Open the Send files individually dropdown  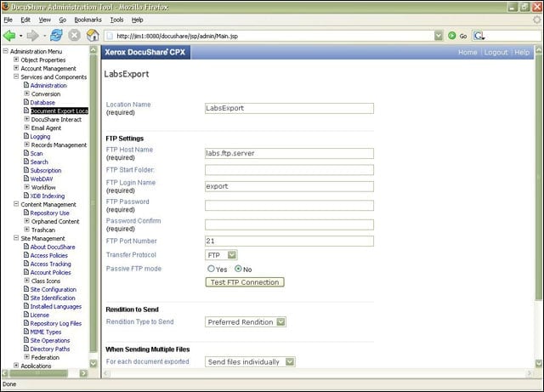coord(250,361)
